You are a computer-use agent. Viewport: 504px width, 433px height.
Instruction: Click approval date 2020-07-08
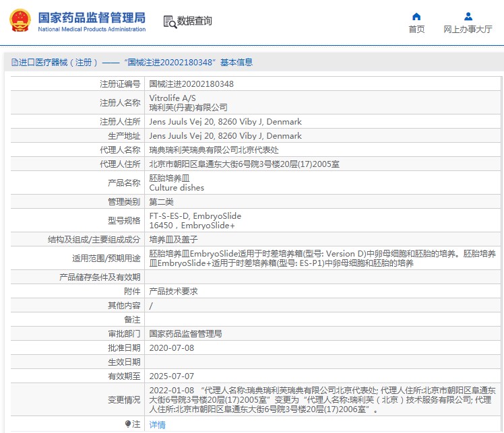[x=172, y=348]
